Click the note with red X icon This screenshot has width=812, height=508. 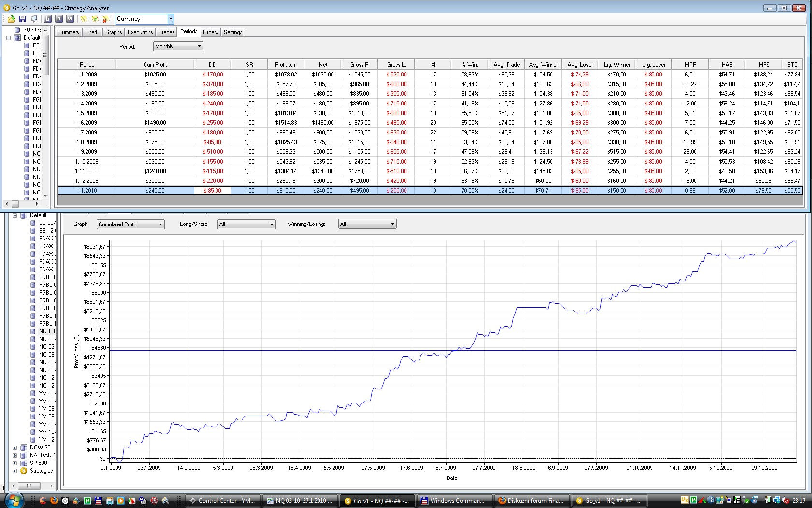tap(106, 19)
